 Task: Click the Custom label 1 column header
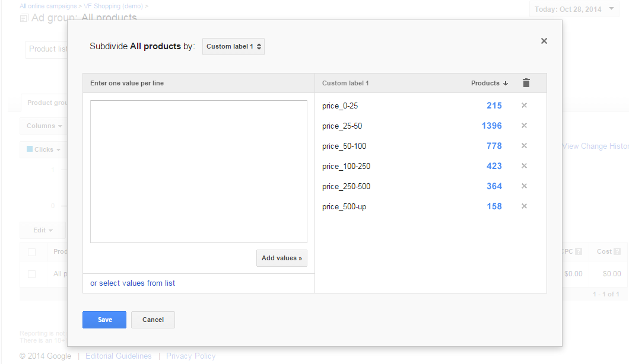point(345,83)
